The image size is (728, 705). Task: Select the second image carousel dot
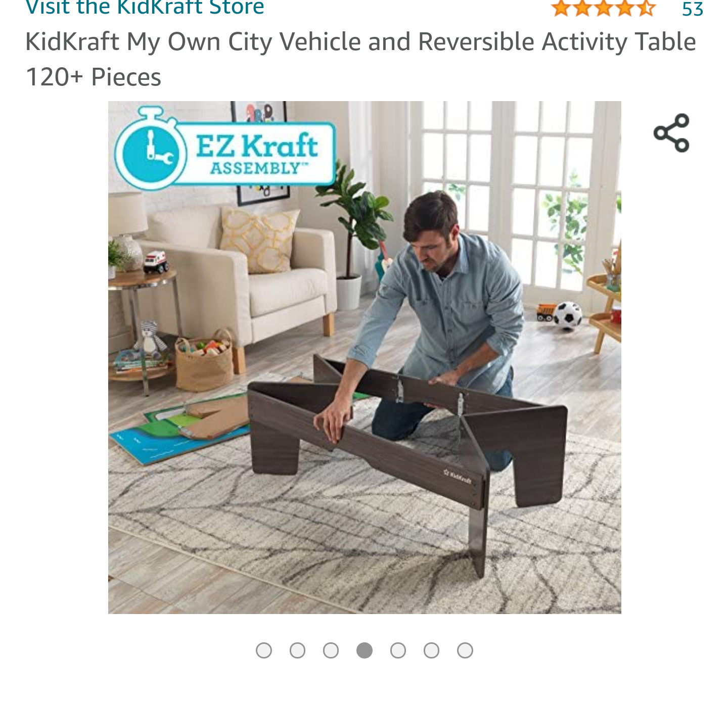click(297, 650)
